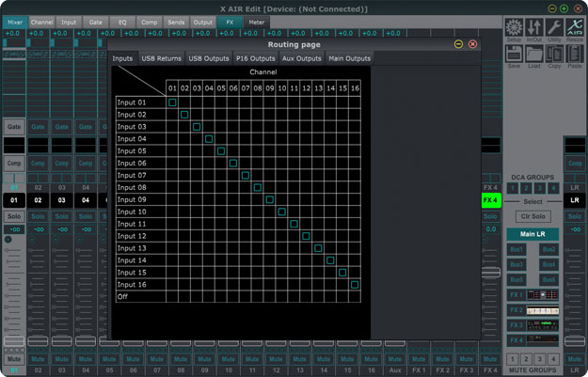Mute the LR main channel
The image size is (588, 377).
575,359
